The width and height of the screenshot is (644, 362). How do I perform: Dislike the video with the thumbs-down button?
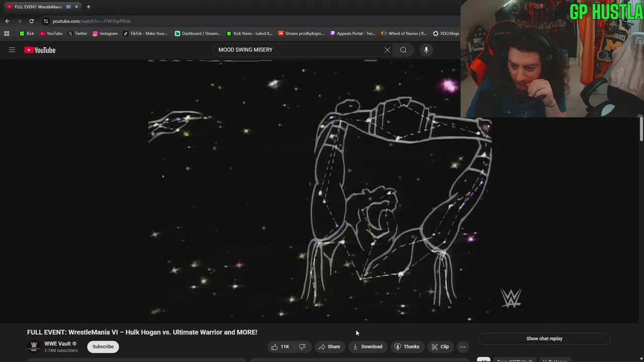point(302,346)
